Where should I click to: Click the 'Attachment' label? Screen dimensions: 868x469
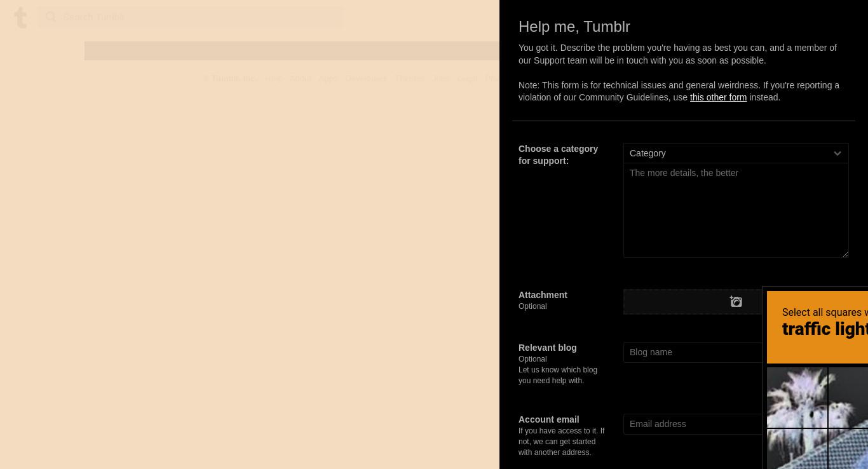[543, 295]
